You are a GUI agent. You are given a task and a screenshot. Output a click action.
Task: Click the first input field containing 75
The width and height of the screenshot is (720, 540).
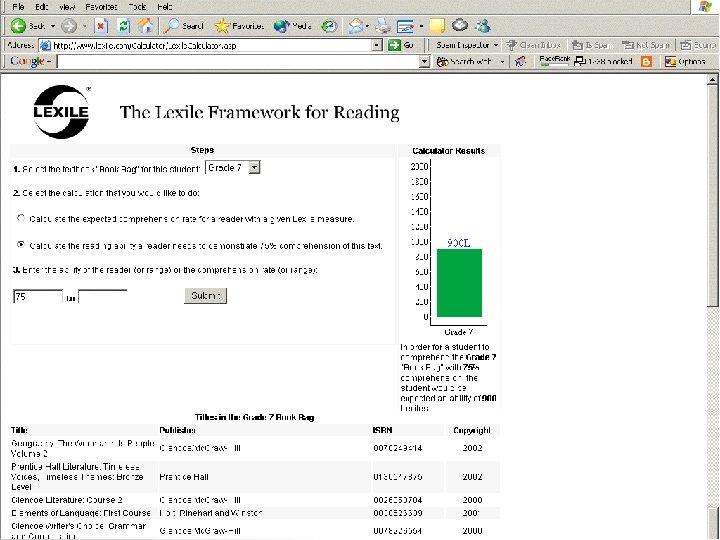coord(38,297)
